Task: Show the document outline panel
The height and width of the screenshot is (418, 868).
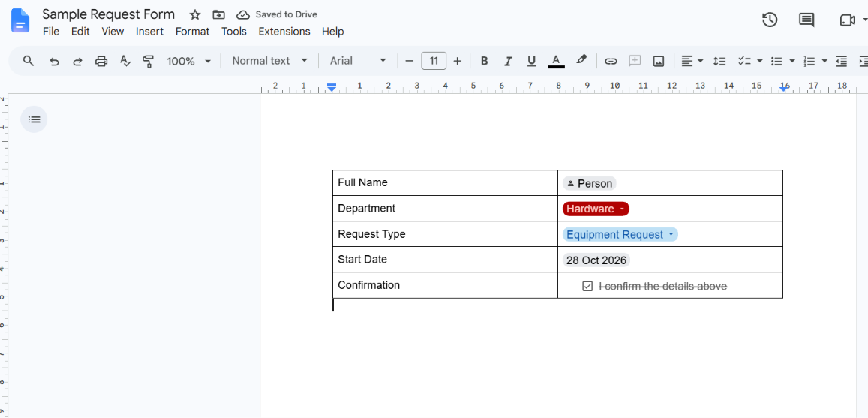Action: tap(34, 119)
